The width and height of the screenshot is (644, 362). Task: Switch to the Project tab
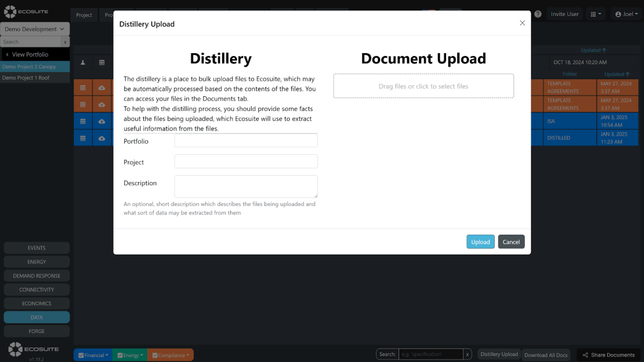(84, 15)
